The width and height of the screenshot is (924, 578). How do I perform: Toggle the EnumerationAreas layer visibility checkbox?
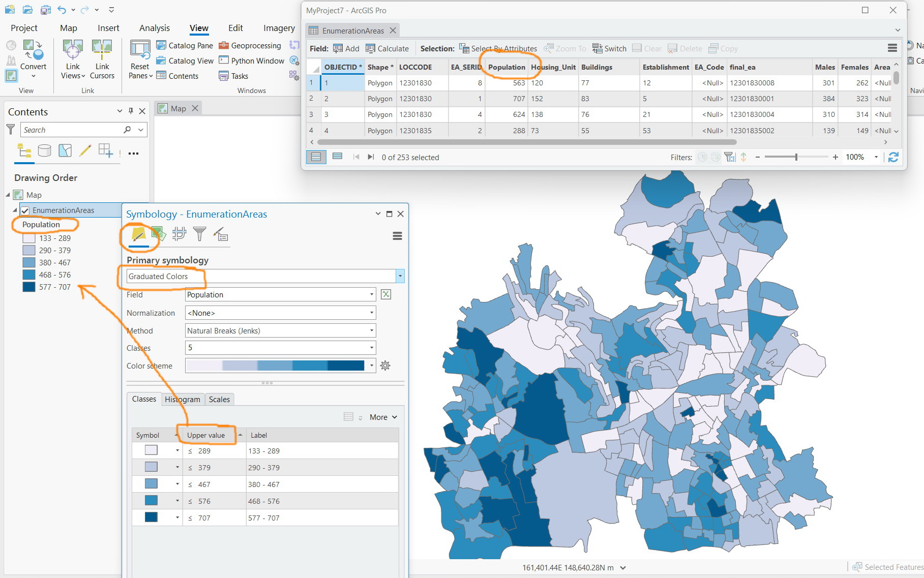pyautogui.click(x=25, y=210)
